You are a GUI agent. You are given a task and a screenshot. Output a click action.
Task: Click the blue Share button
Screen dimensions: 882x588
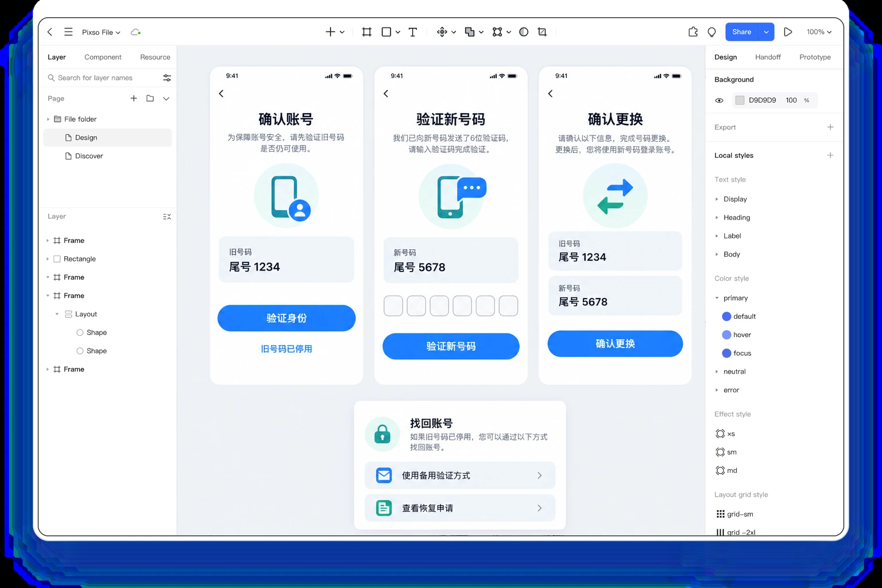742,32
